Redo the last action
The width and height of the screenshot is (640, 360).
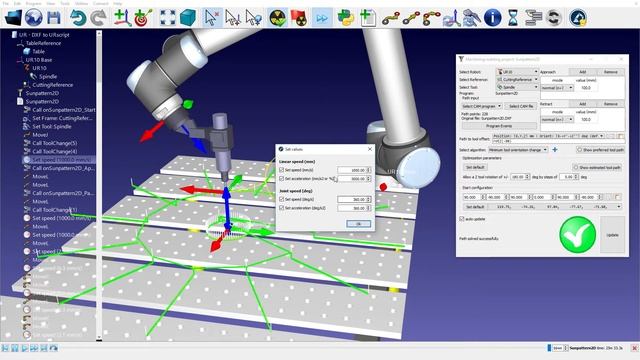98,18
